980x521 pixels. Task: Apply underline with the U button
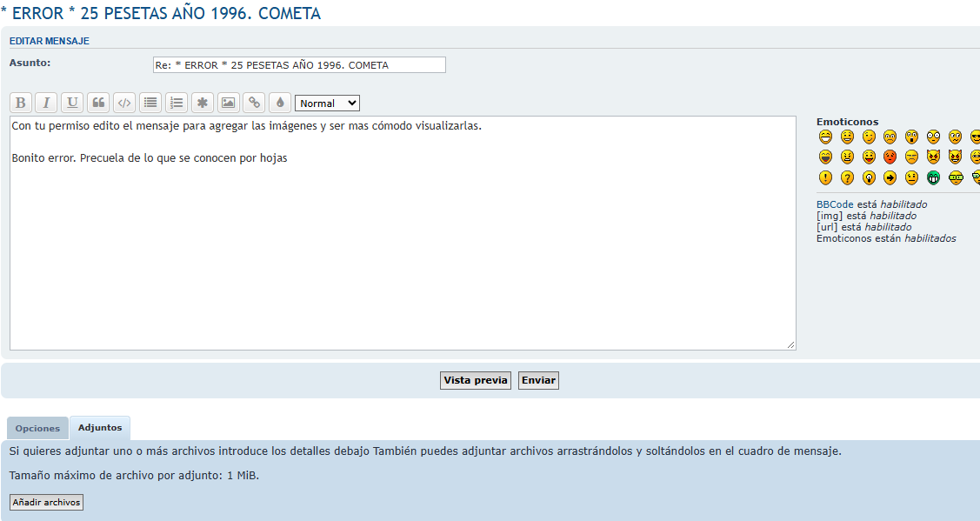[x=72, y=103]
